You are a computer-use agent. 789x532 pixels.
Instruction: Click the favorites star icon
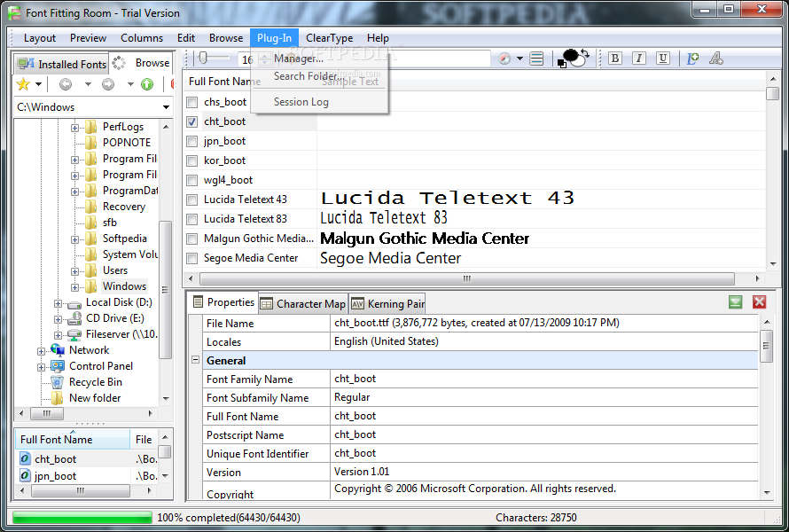[x=23, y=84]
